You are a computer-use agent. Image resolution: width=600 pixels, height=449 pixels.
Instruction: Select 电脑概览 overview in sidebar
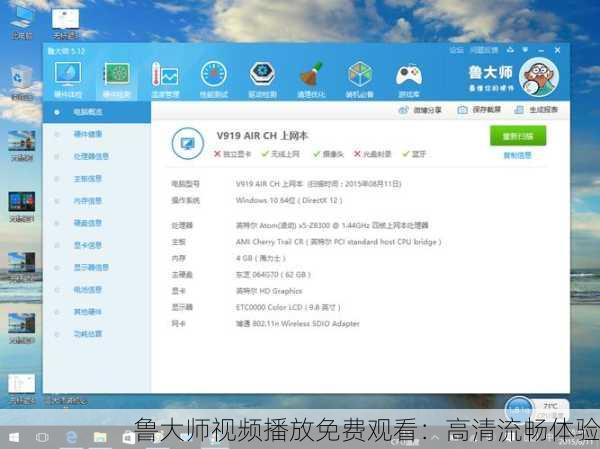97,112
